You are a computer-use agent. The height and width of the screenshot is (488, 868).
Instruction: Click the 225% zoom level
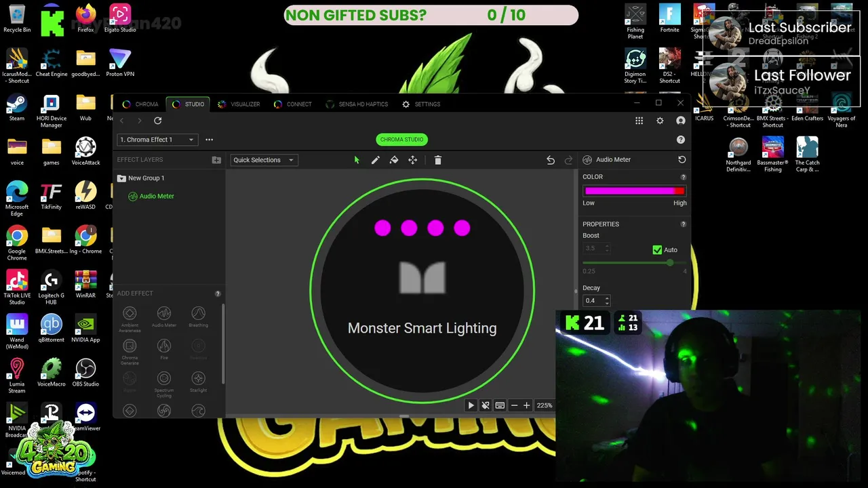(545, 405)
